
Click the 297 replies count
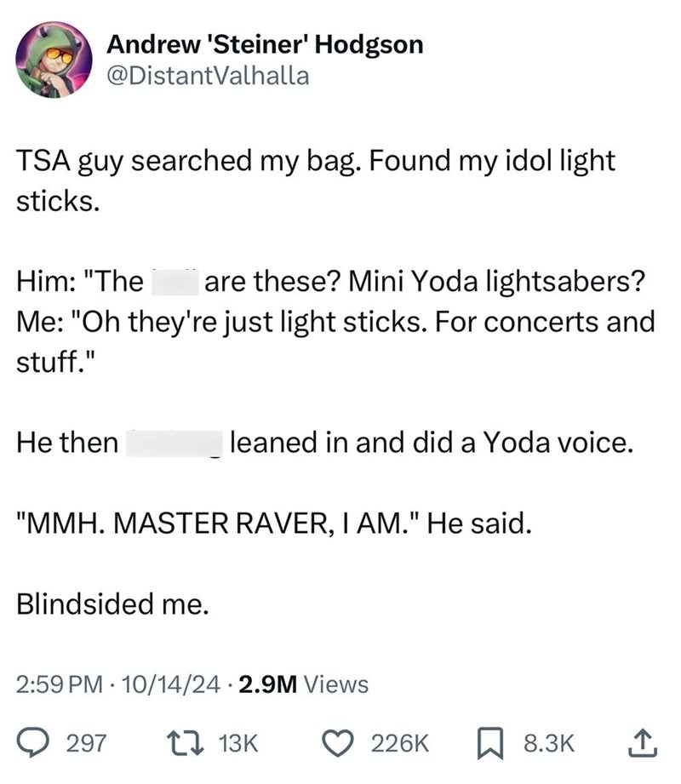coord(86,743)
